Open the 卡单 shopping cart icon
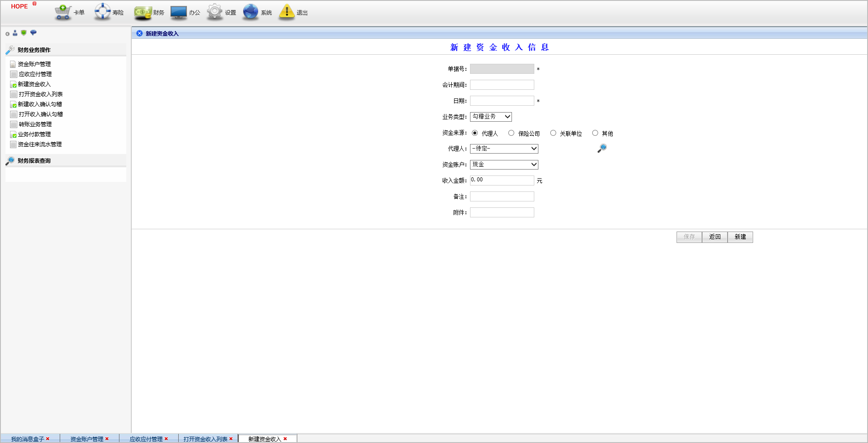Image resolution: width=868 pixels, height=443 pixels. [63, 12]
